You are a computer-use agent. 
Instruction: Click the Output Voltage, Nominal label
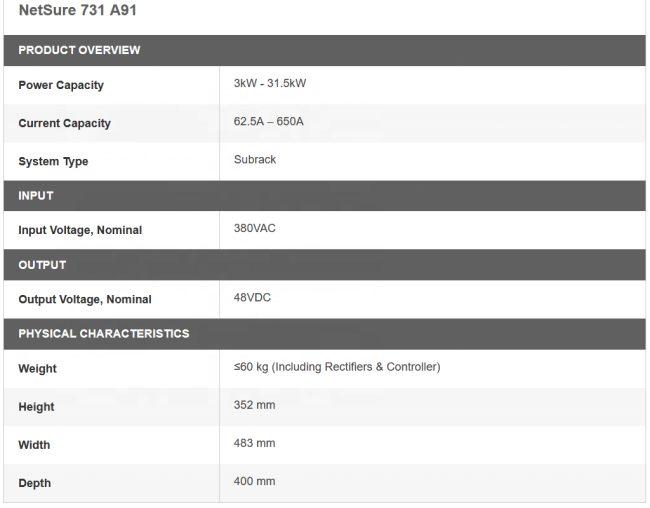coord(85,299)
